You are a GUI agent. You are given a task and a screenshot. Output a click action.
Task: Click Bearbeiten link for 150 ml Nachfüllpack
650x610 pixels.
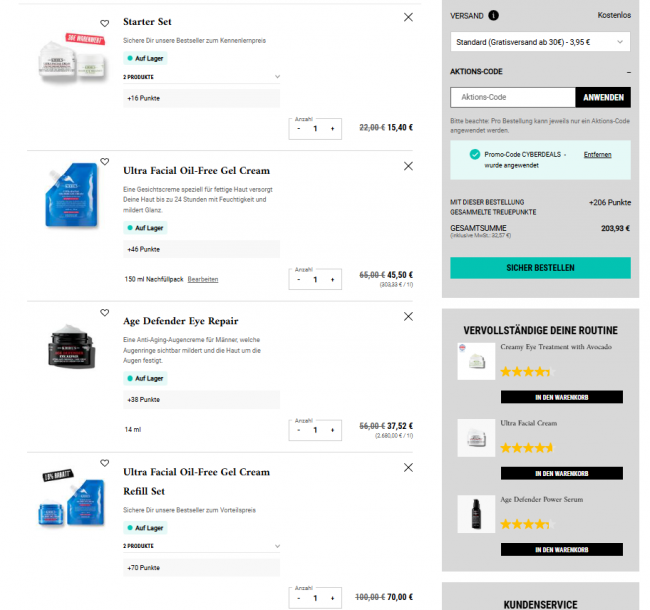tap(203, 279)
